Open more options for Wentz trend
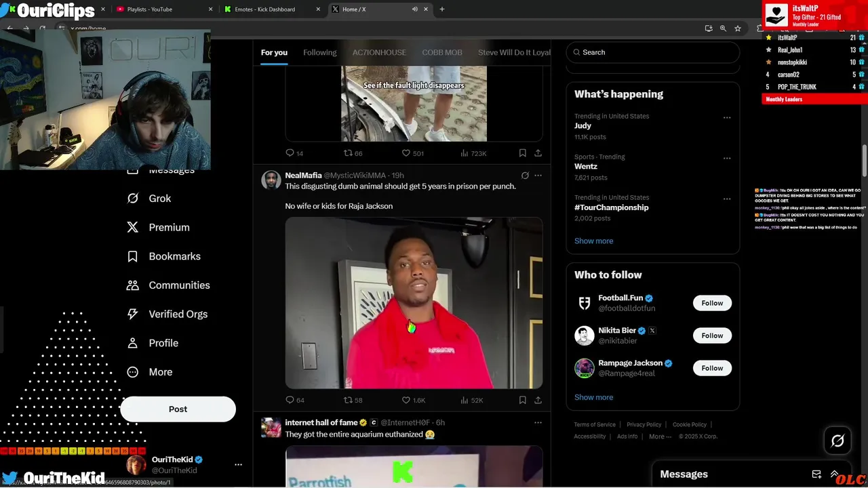 [x=727, y=159]
